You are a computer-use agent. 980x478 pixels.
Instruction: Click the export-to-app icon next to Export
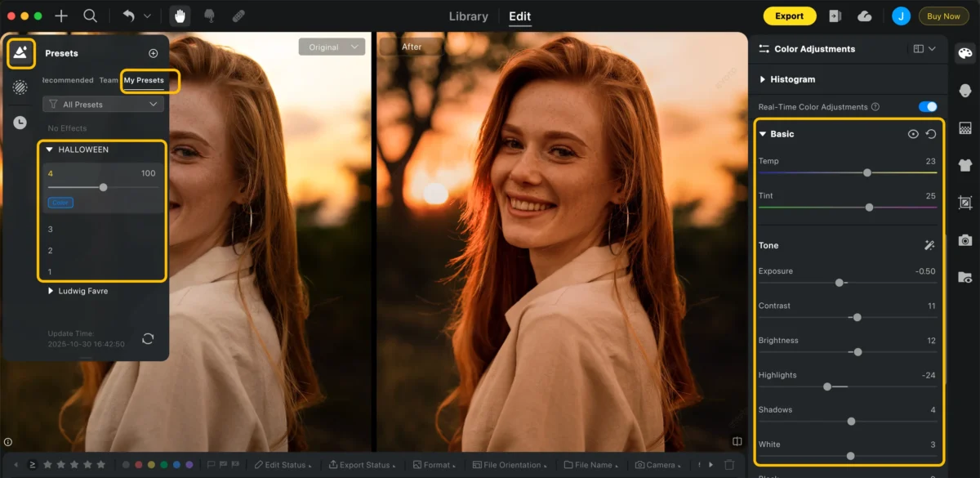pos(835,16)
